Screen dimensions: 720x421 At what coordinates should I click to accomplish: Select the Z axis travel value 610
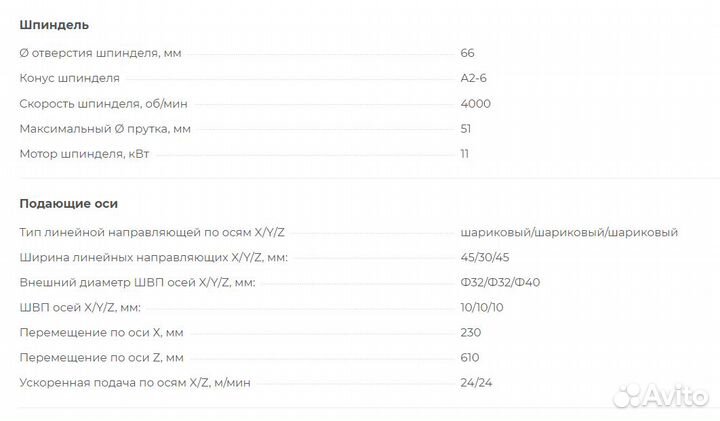[x=470, y=357]
